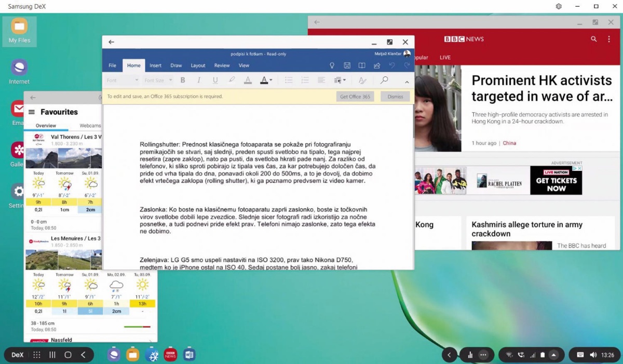This screenshot has height=364, width=623.
Task: Click China topic link in BBC News
Action: click(x=509, y=143)
